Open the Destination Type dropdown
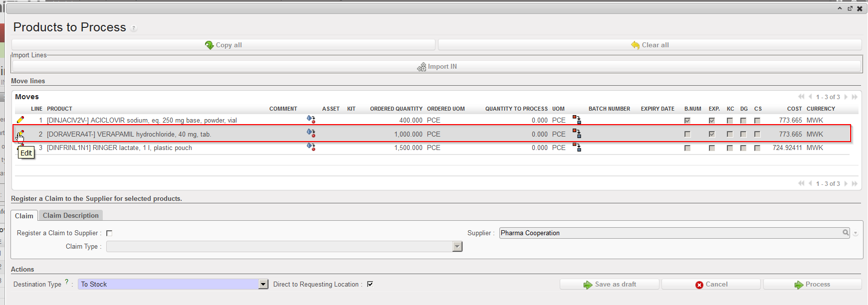 coord(263,284)
